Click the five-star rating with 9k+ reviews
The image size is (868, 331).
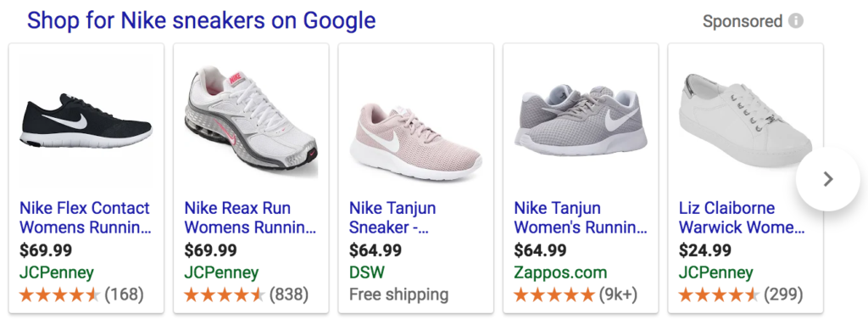click(x=576, y=295)
